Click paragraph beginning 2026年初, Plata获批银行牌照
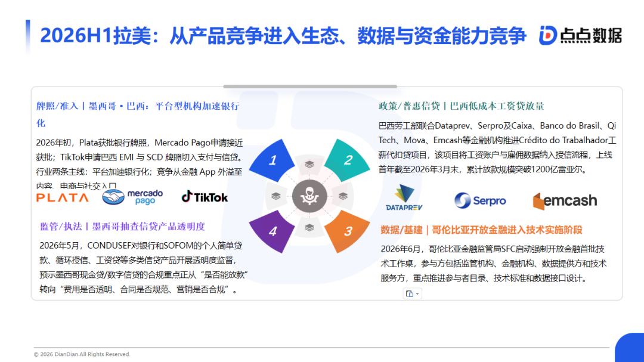The width and height of the screenshot is (644, 362). pyautogui.click(x=139, y=164)
